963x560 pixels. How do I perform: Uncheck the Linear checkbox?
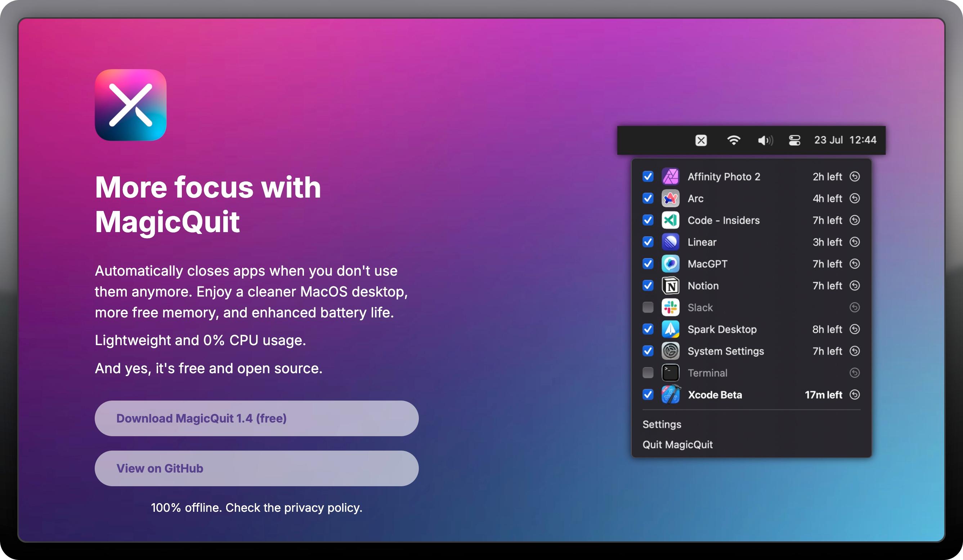click(x=648, y=242)
